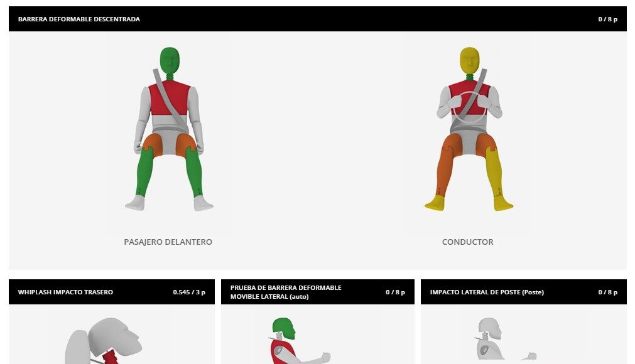
Task: Click the 0.545 / 3 p whiplash score
Action: [x=189, y=292]
